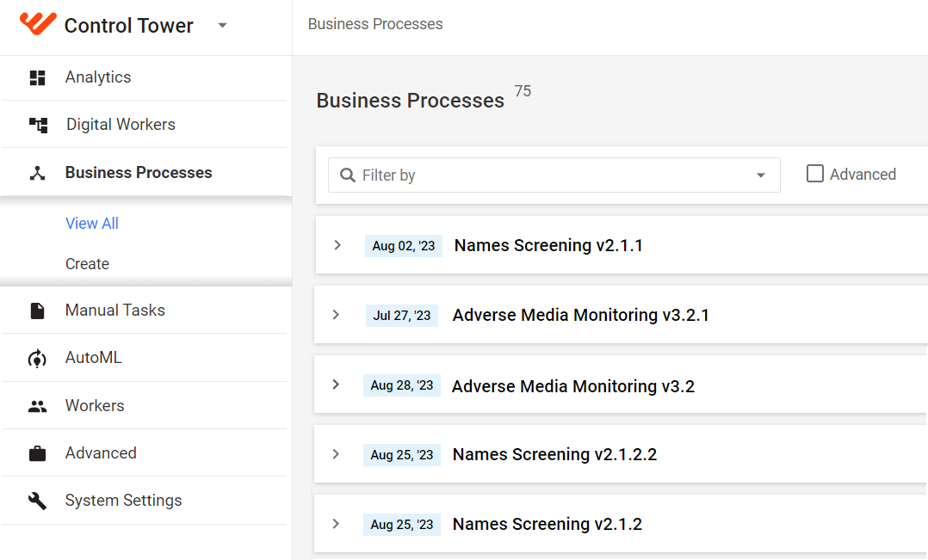
Task: Enable the Advanced filter checkbox
Action: (815, 174)
